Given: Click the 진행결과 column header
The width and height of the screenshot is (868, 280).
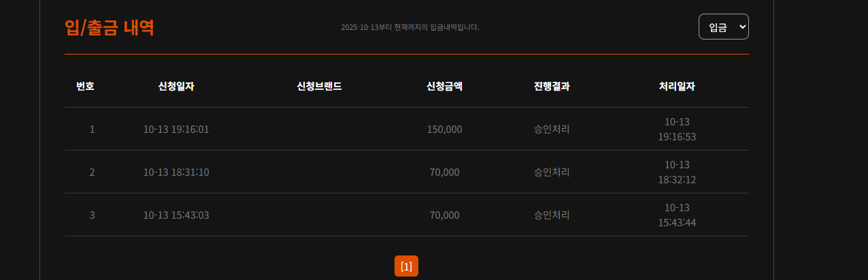Looking at the screenshot, I should coord(552,87).
